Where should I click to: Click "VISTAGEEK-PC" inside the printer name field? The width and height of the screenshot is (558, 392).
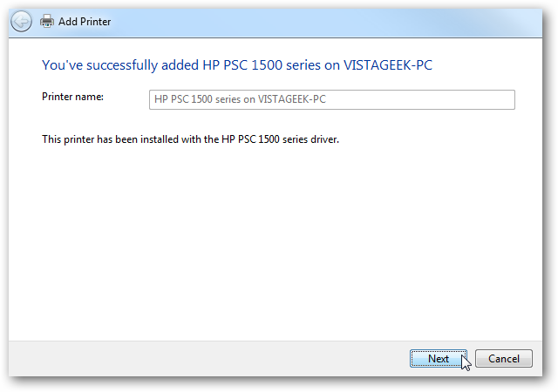click(292, 99)
